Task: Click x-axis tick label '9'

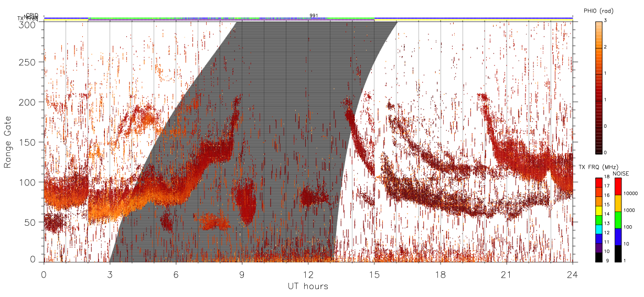Action: coord(242,275)
